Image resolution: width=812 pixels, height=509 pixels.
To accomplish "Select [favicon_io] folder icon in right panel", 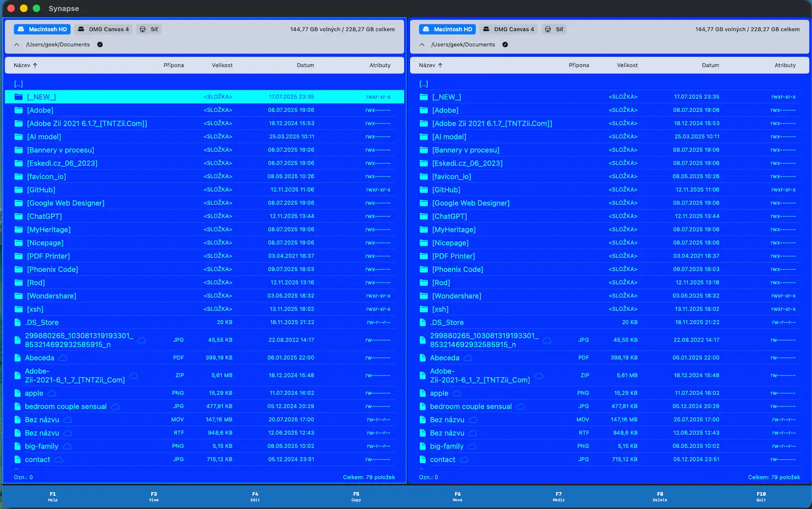I will (x=424, y=176).
